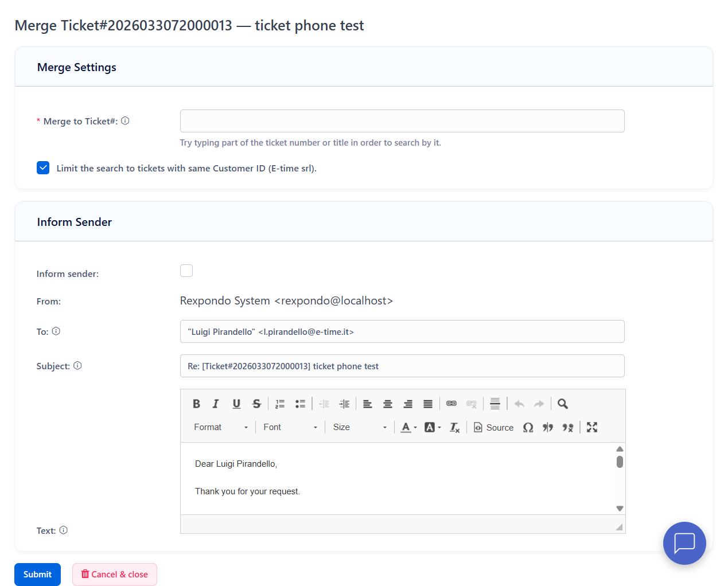
Task: Switch editor to Source view
Action: coord(494,427)
